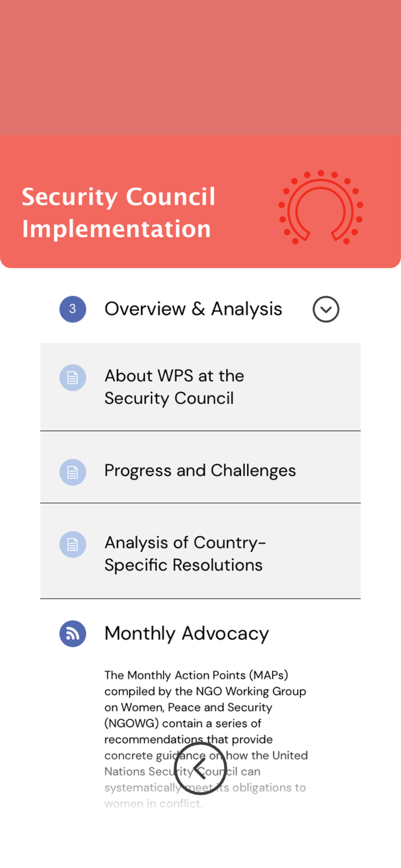
Task: Collapse Overview & Analysis with chevron button
Action: [326, 309]
